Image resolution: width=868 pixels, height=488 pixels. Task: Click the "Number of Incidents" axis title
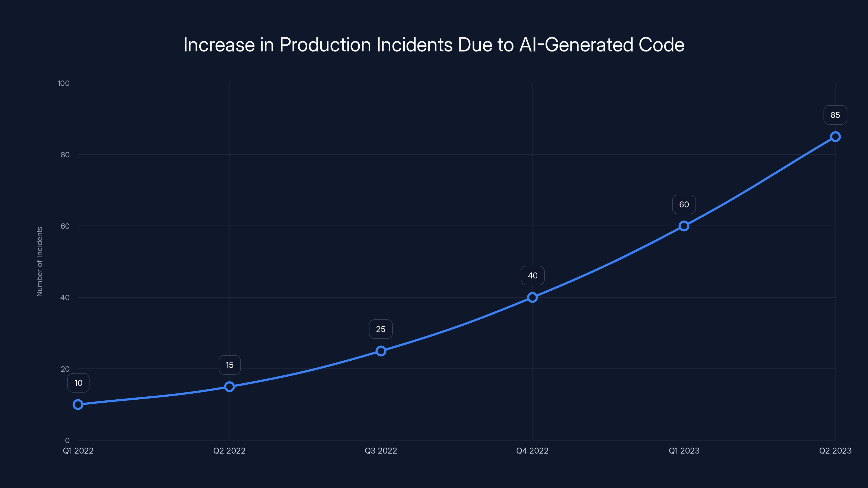point(40,262)
